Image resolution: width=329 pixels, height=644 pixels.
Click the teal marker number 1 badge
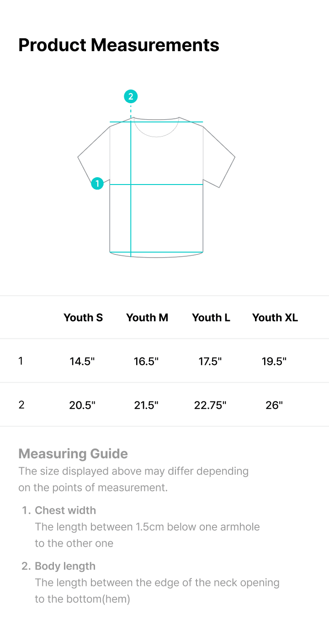click(x=97, y=184)
